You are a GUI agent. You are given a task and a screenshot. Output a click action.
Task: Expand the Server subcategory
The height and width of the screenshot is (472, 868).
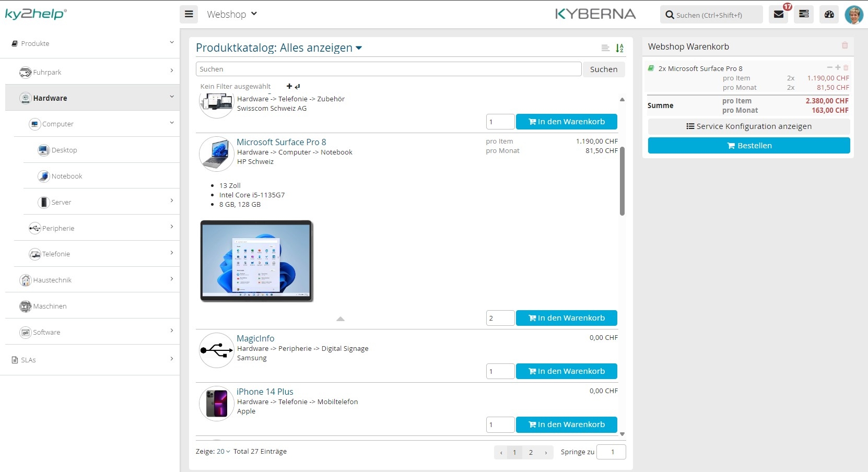point(172,200)
